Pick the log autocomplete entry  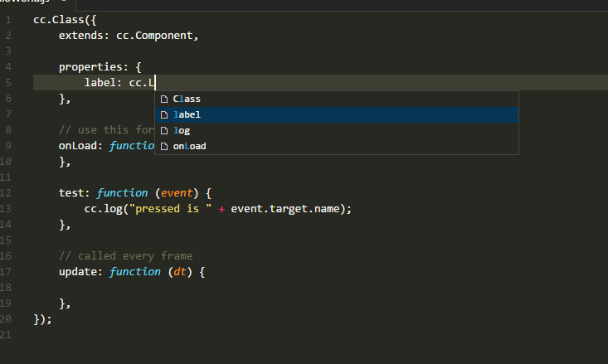click(x=182, y=131)
